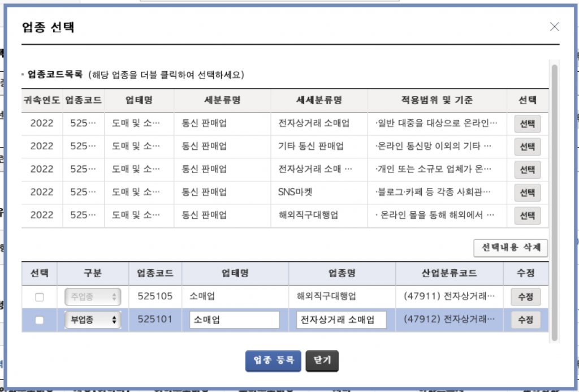The height and width of the screenshot is (392, 579).
Task: Click the 산업분류코드 column header
Action: click(449, 273)
